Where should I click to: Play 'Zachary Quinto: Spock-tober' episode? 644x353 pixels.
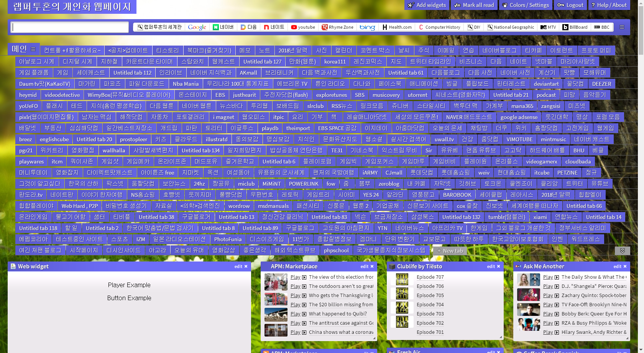551,296
